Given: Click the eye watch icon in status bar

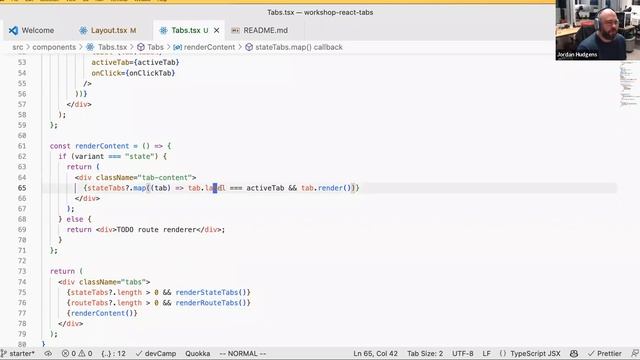Looking at the screenshot, I should pyautogui.click(x=48, y=353).
